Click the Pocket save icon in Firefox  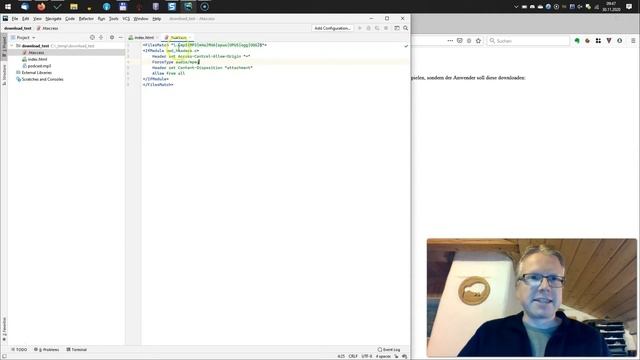coord(460,41)
